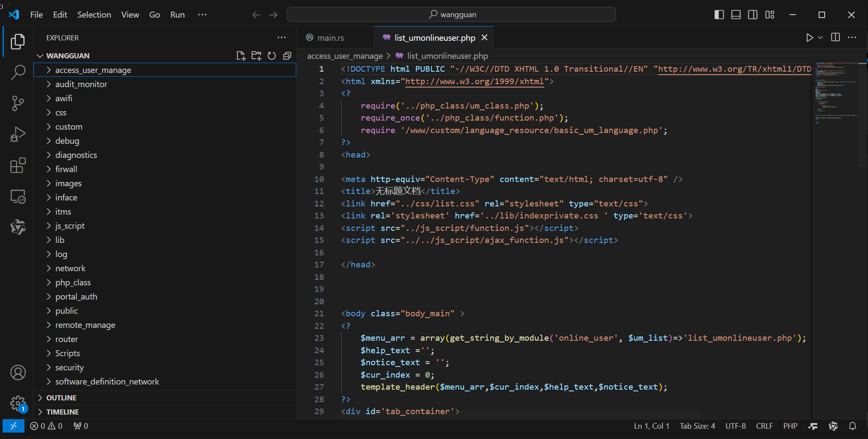Show errors and warnings problems count
This screenshot has height=439, width=868.
tap(46, 426)
